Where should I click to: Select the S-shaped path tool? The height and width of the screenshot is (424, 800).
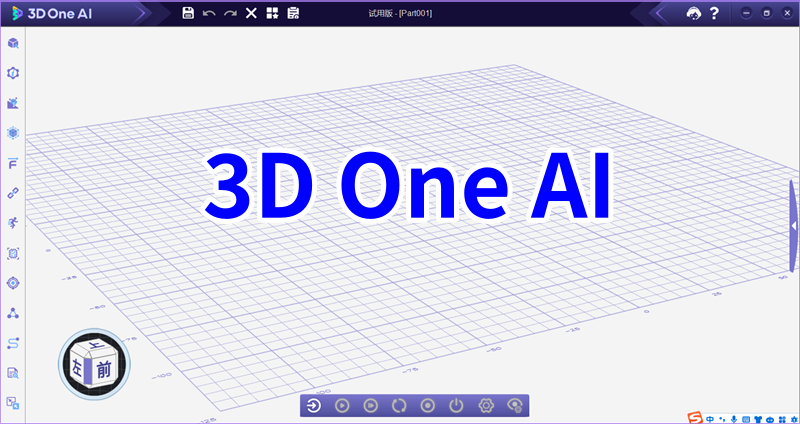tap(13, 343)
